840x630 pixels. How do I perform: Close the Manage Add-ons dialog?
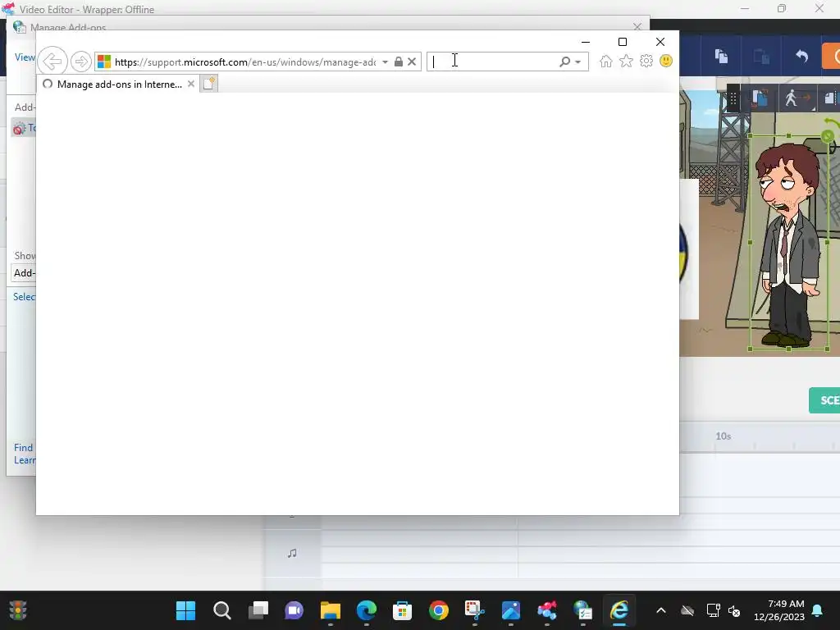tap(637, 26)
